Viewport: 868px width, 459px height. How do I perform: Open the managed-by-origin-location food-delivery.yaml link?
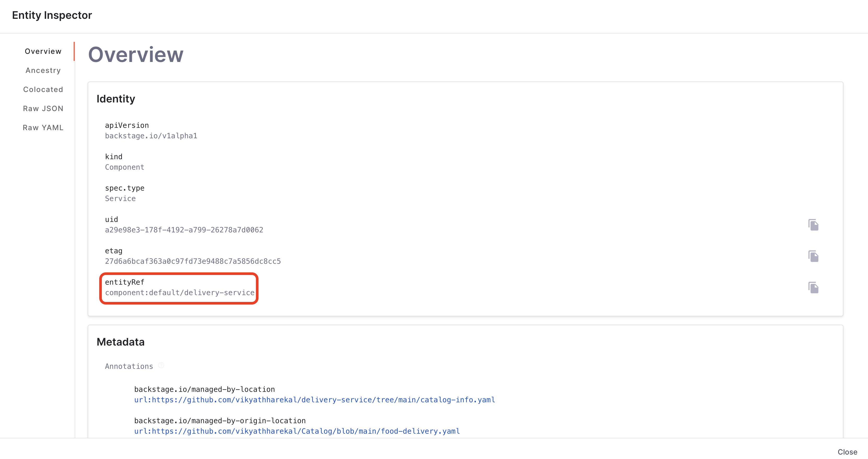point(297,431)
